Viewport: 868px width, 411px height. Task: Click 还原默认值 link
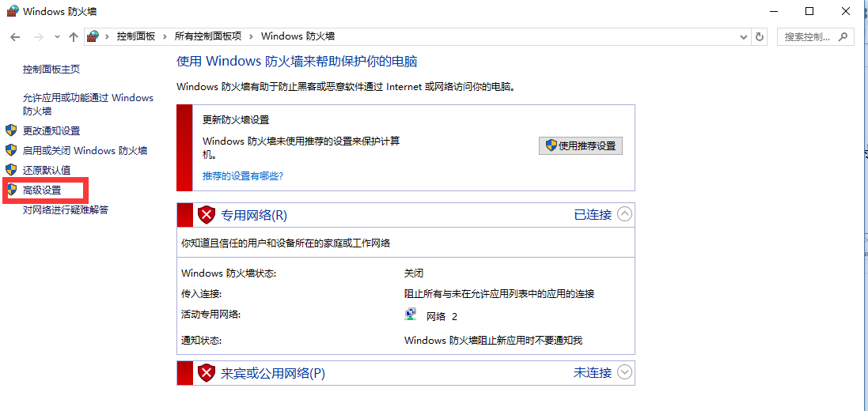click(47, 170)
